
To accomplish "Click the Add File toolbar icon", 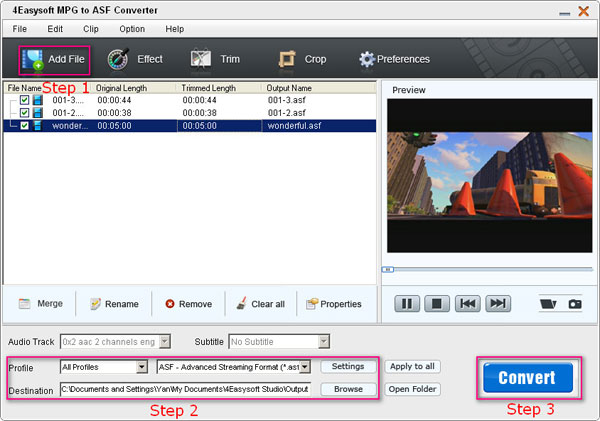I will [33, 60].
